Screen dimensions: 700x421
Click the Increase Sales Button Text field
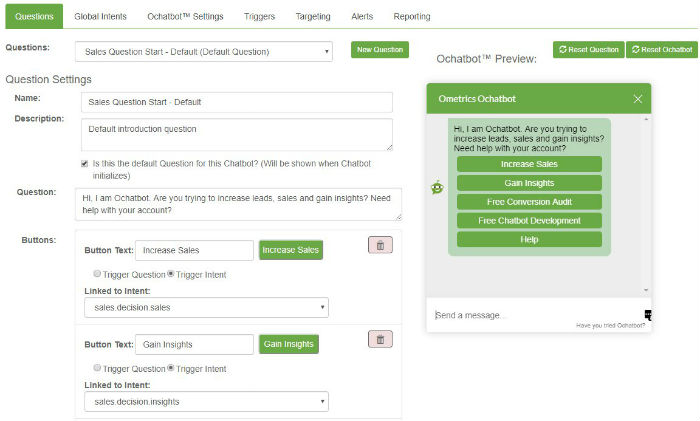[195, 250]
